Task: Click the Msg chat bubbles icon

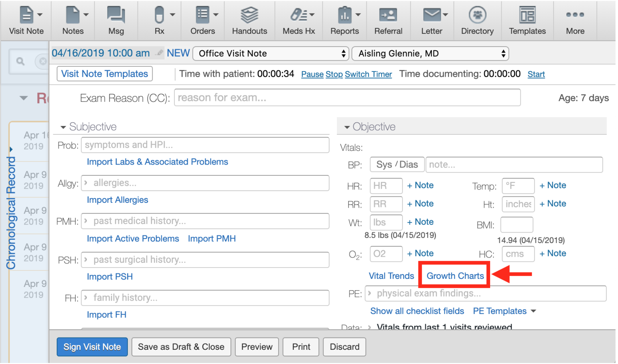Action: (x=116, y=15)
